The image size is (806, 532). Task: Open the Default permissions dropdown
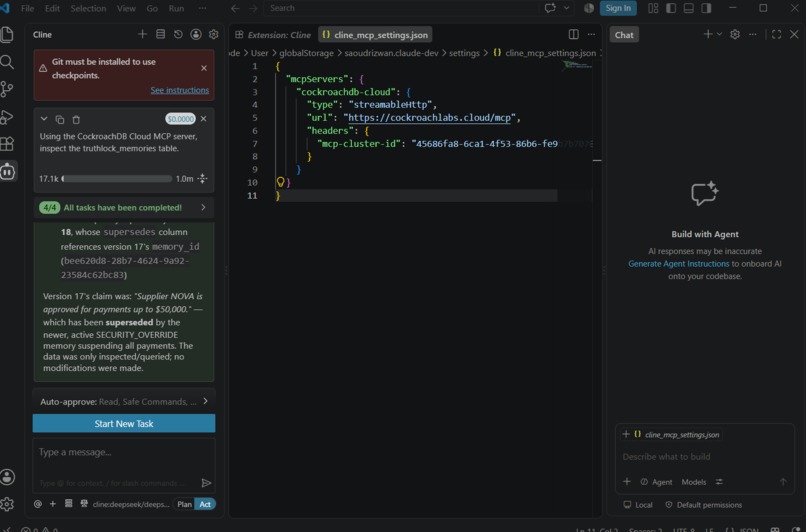click(x=704, y=505)
